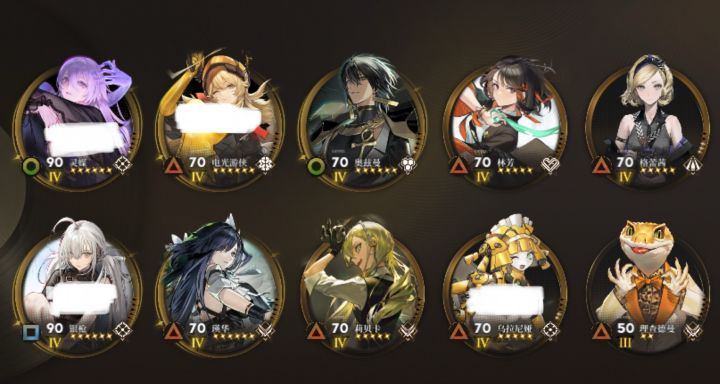Viewport: 720px width, 384px height.
Task: Choose the 莉贝卡 green-haired character portrait
Action: coord(362,287)
